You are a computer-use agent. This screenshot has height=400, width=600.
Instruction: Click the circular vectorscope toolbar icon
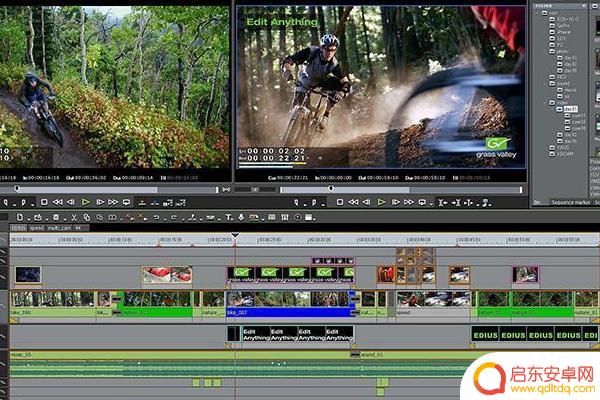(298, 217)
